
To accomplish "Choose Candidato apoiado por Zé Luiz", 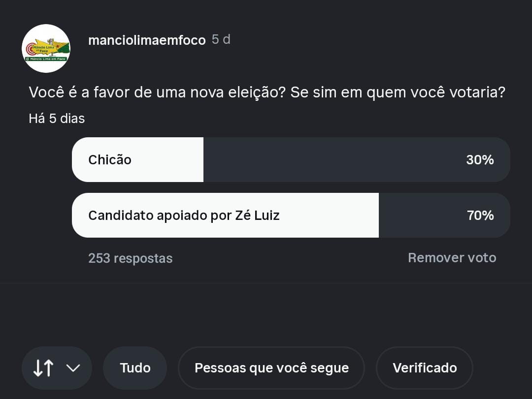I will (x=184, y=215).
